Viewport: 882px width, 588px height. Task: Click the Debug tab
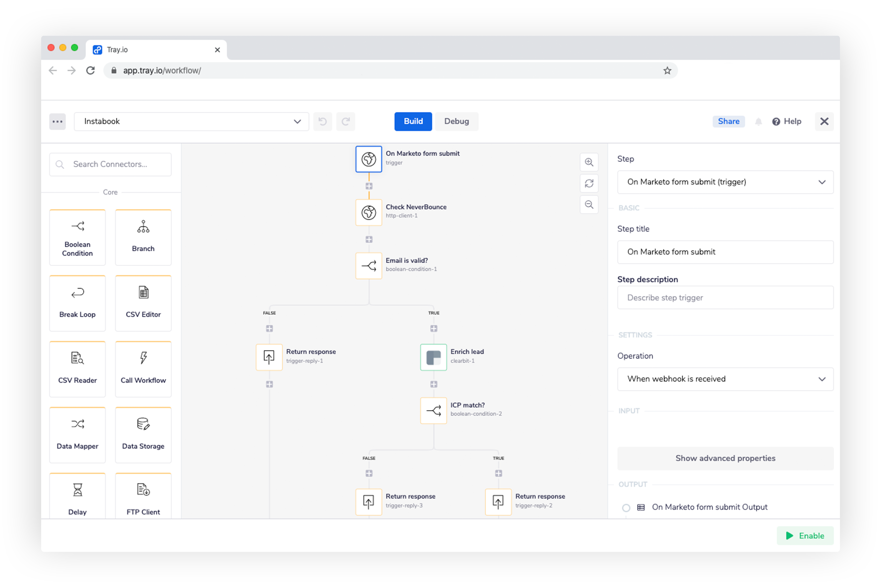[458, 121]
